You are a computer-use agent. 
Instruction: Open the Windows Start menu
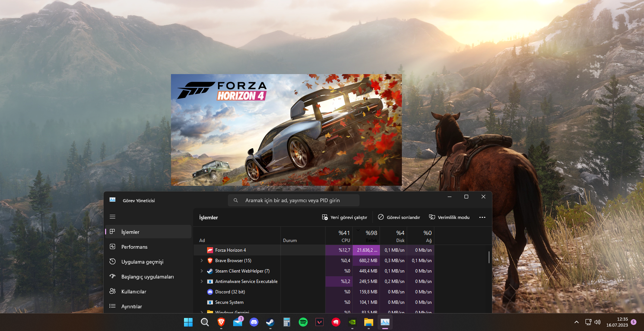188,322
